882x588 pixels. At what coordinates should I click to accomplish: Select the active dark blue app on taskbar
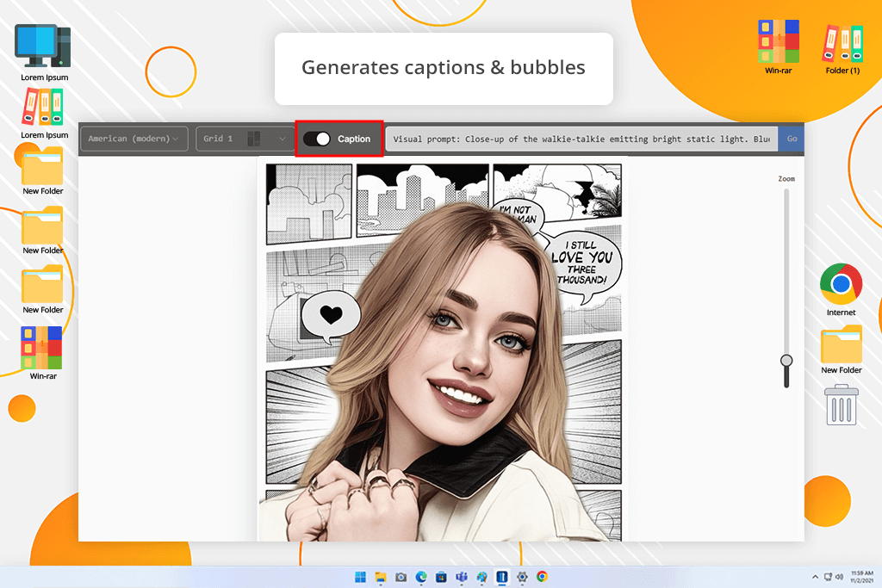(502, 577)
